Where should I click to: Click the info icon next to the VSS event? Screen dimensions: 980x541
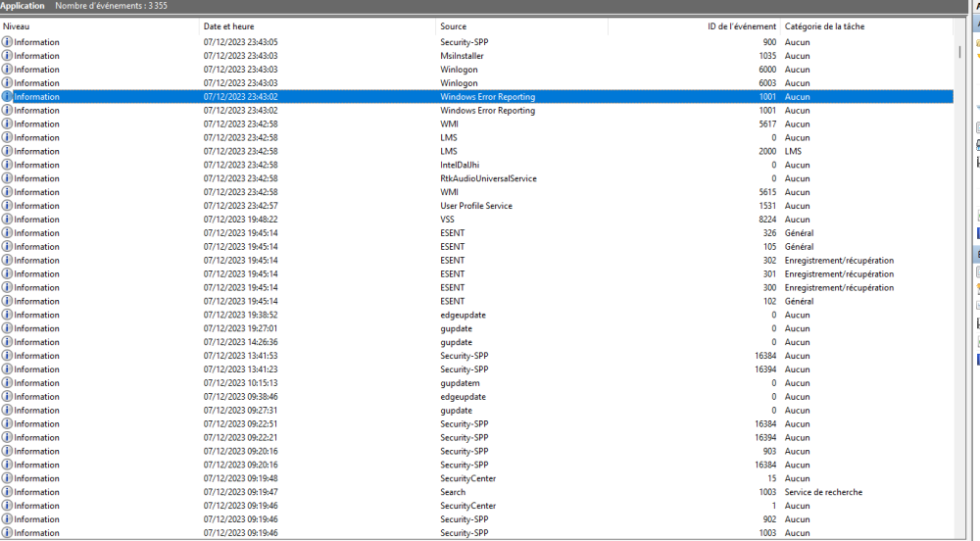pos(7,220)
